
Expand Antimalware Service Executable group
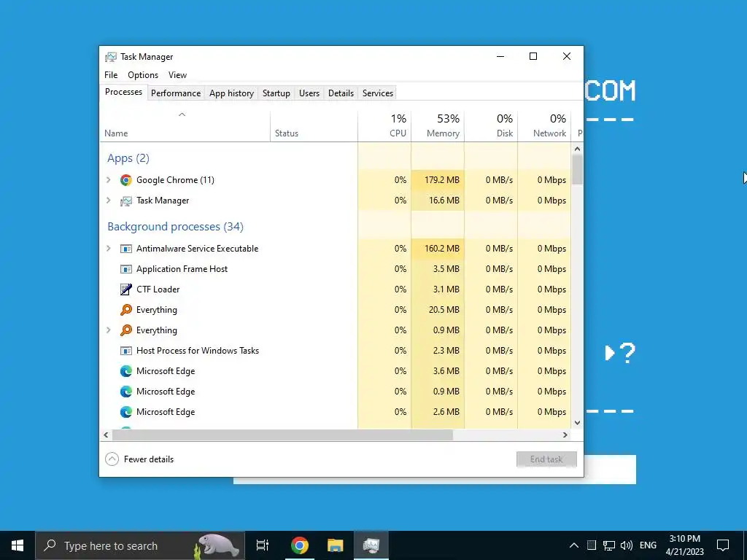coord(109,249)
